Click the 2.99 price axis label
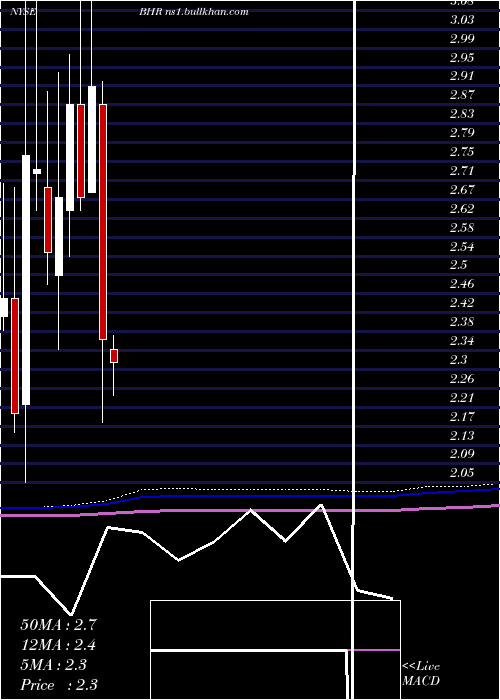Image resolution: width=500 pixels, height=700 pixels. coord(462,39)
